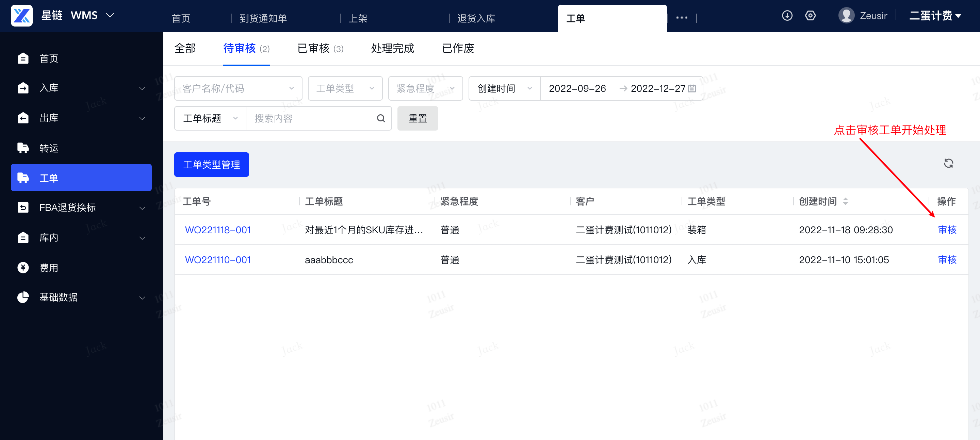Click the Zeusir user avatar icon
Viewport: 980px width, 440px height.
(846, 16)
